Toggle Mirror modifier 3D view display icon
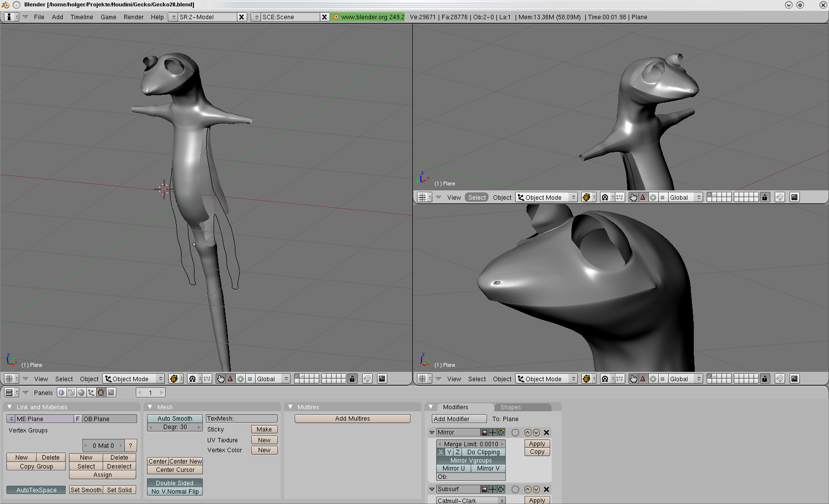This screenshot has width=829, height=504. point(492,432)
